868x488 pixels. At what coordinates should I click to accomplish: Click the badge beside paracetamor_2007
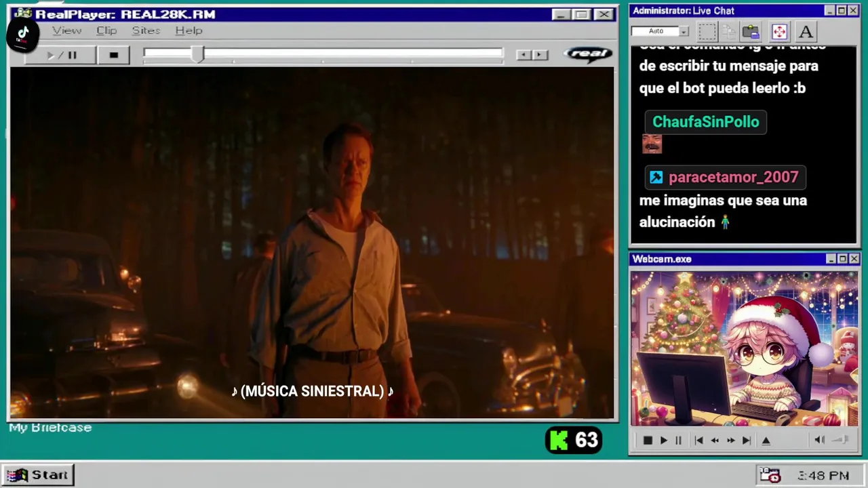click(x=656, y=178)
